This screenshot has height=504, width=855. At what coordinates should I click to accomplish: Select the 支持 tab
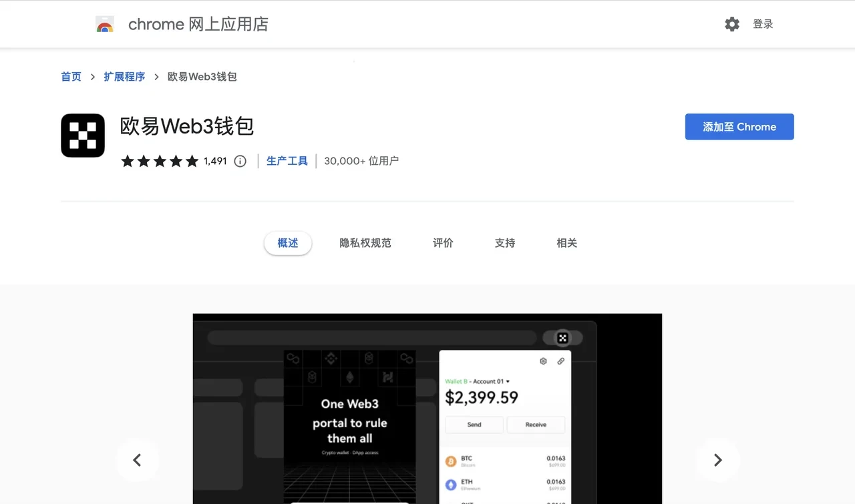point(504,243)
